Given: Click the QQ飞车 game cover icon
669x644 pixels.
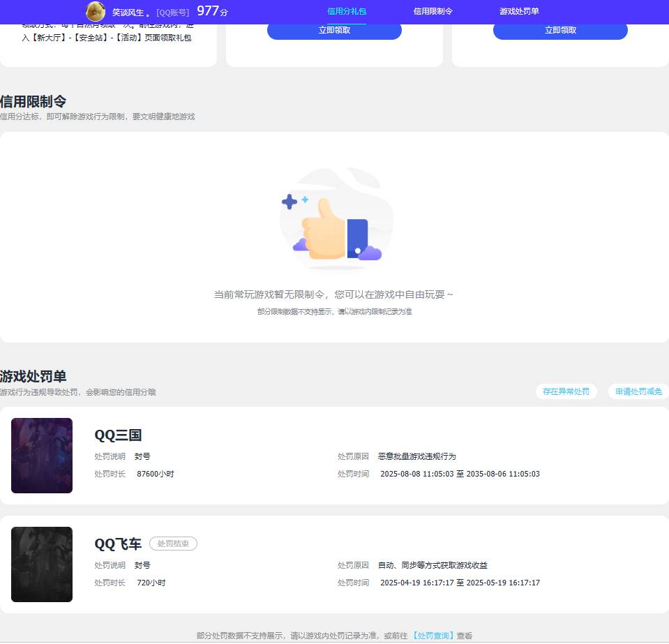Looking at the screenshot, I should click(x=42, y=564).
